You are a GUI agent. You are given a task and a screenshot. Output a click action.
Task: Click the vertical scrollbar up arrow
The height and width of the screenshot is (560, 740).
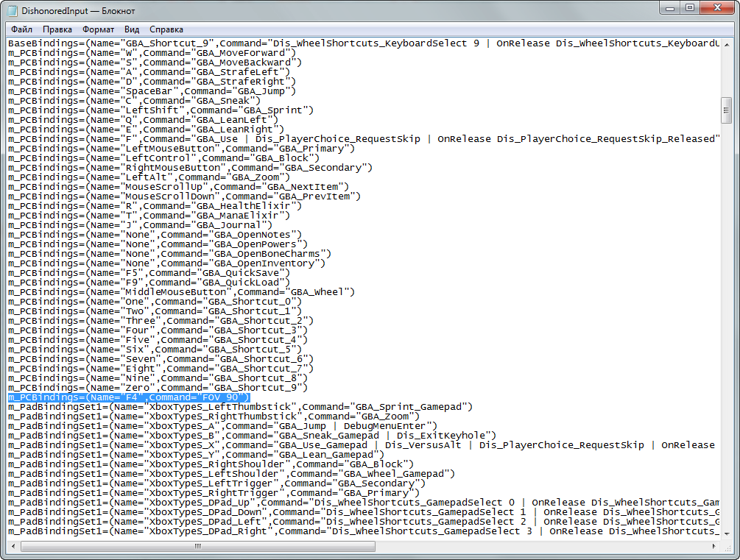point(726,44)
